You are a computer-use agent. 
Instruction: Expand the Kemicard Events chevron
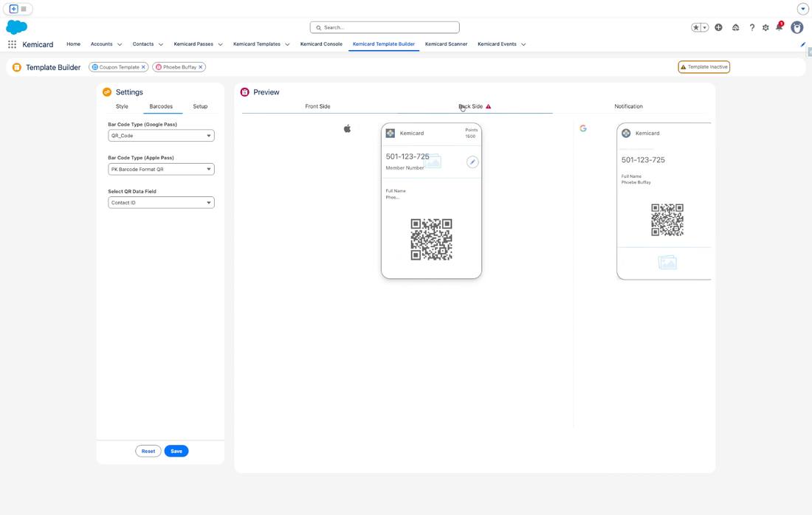tap(523, 44)
